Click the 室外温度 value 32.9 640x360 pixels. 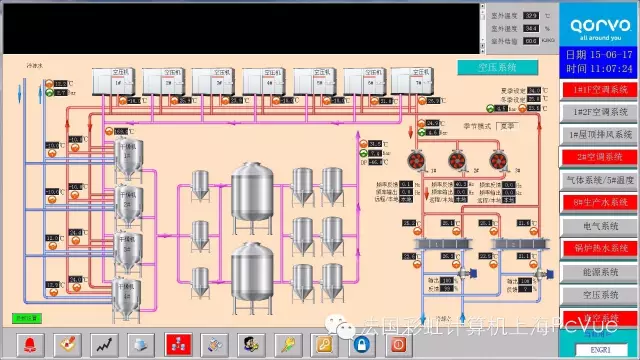pos(531,16)
